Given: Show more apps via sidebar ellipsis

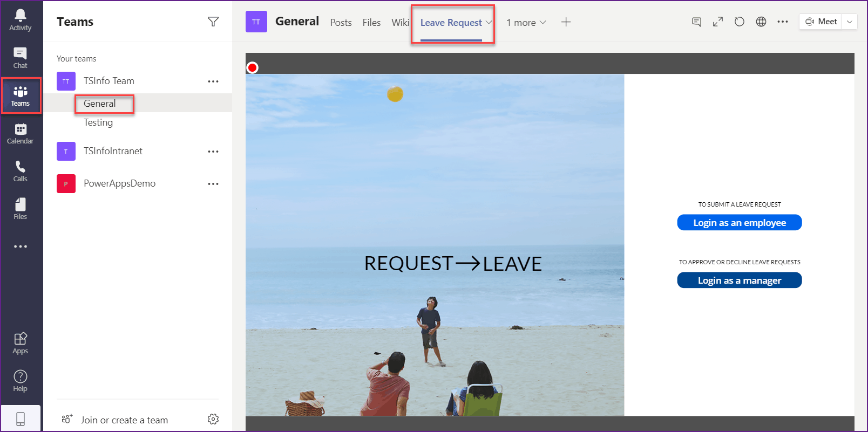Looking at the screenshot, I should tap(21, 246).
